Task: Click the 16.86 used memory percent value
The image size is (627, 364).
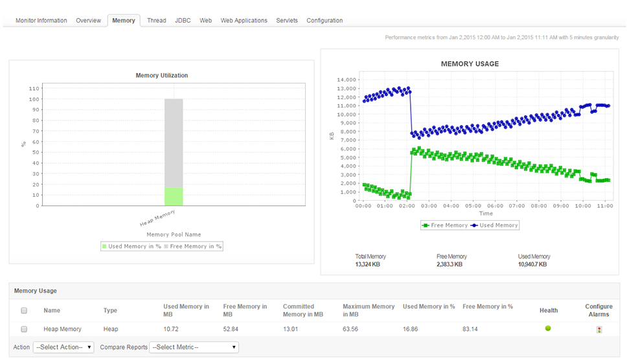Action: (410, 329)
